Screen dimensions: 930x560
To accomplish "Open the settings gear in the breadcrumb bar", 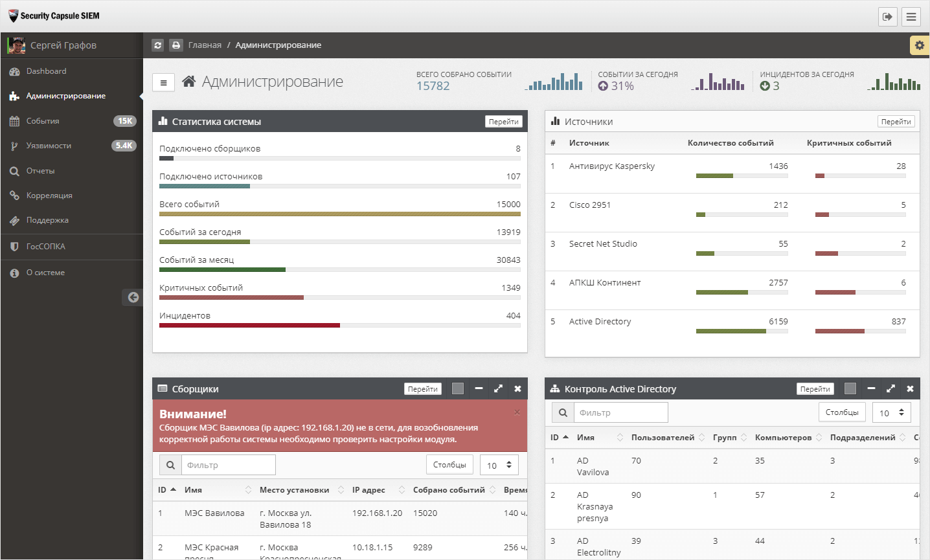I will [x=919, y=45].
